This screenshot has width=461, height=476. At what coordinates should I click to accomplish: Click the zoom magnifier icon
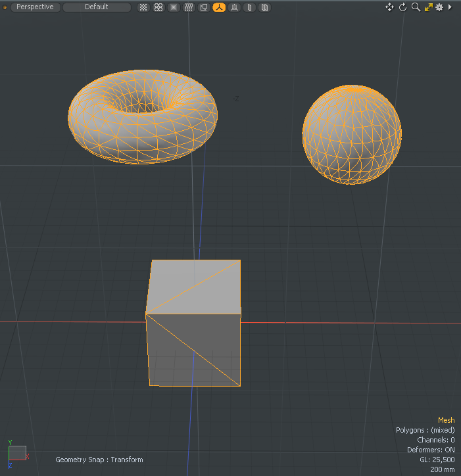[416, 7]
